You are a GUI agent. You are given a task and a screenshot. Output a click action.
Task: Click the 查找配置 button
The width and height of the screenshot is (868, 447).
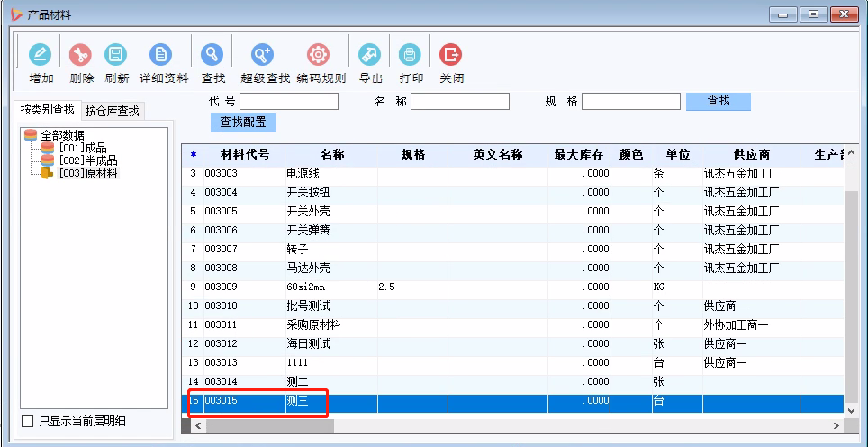[x=243, y=123]
